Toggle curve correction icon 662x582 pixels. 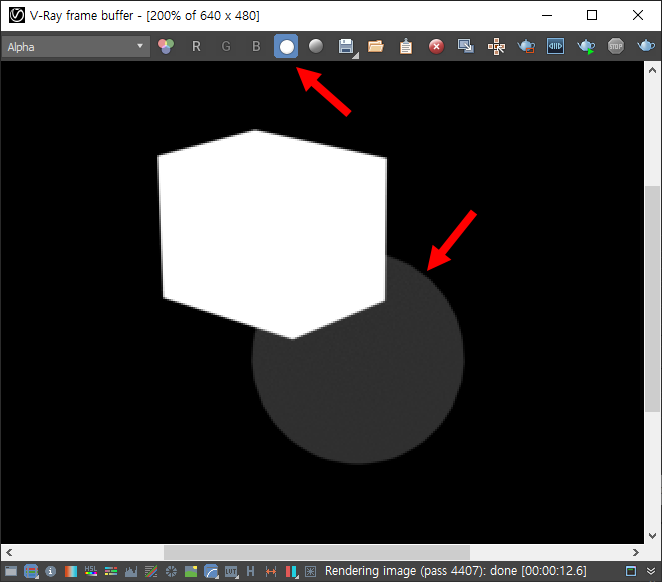[151, 571]
